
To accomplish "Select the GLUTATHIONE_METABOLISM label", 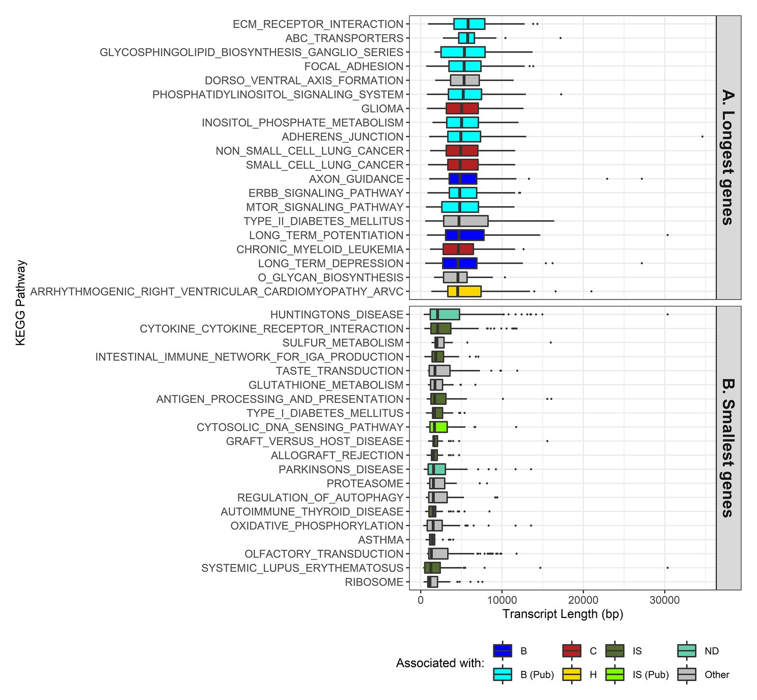I will (x=326, y=385).
